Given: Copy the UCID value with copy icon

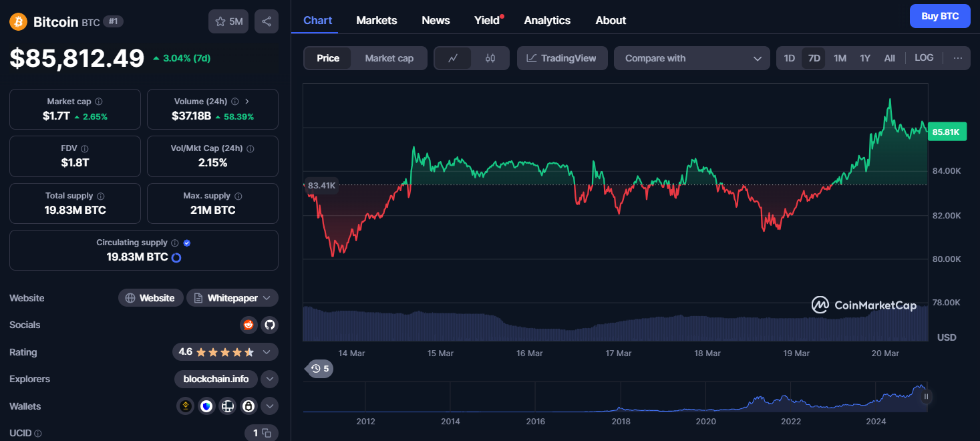Looking at the screenshot, I should pos(267,433).
